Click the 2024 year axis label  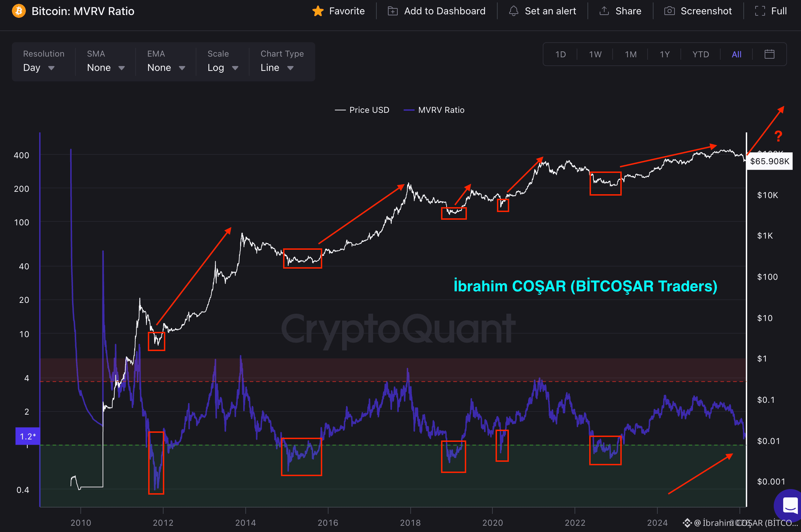(657, 523)
